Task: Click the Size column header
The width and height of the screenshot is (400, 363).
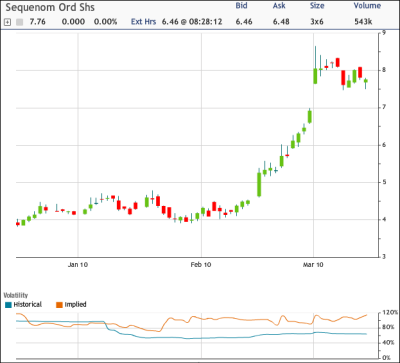Action: point(317,6)
